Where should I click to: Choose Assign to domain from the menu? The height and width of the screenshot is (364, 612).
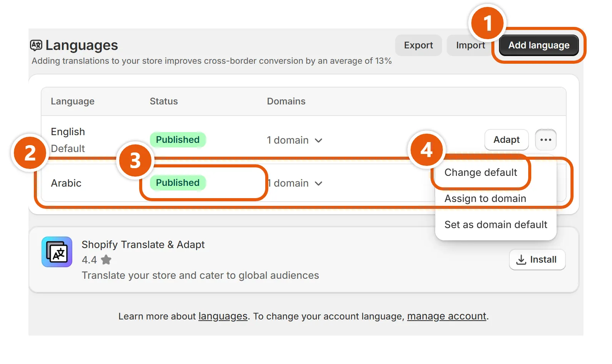pos(485,199)
